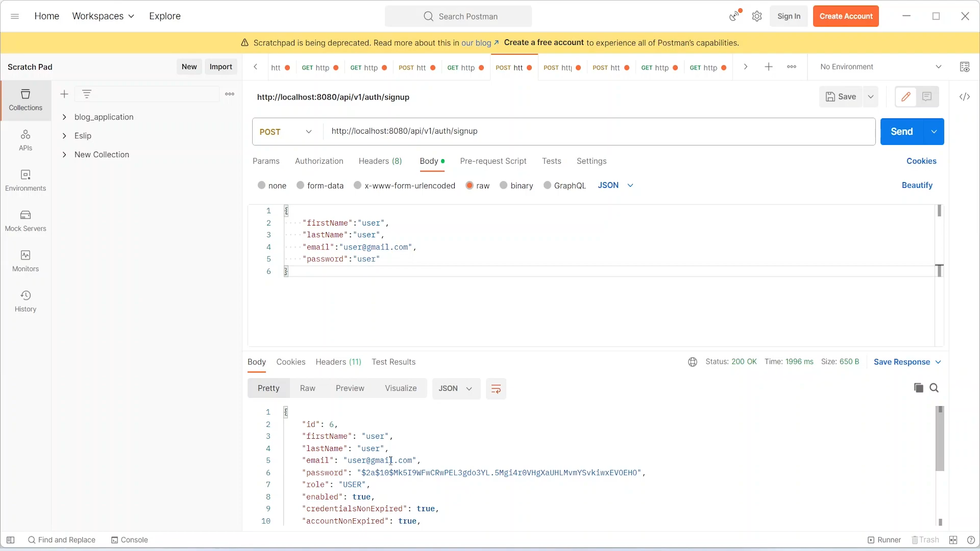Open the environment quick look icon
980x551 pixels.
click(965, 67)
